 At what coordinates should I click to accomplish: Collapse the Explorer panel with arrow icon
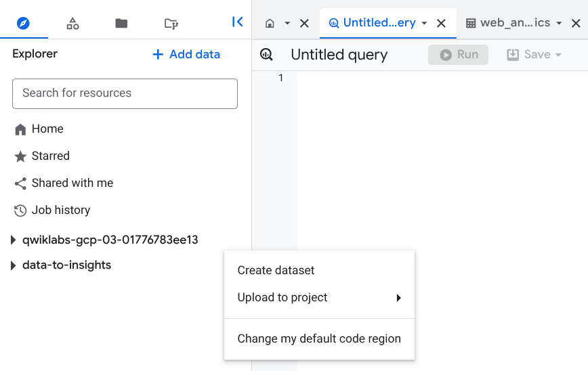tap(237, 22)
